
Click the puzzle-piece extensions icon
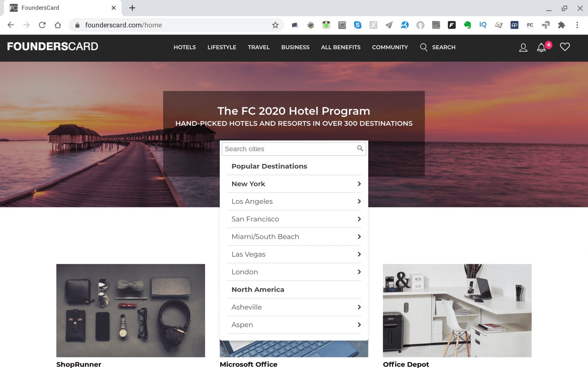pyautogui.click(x=562, y=25)
